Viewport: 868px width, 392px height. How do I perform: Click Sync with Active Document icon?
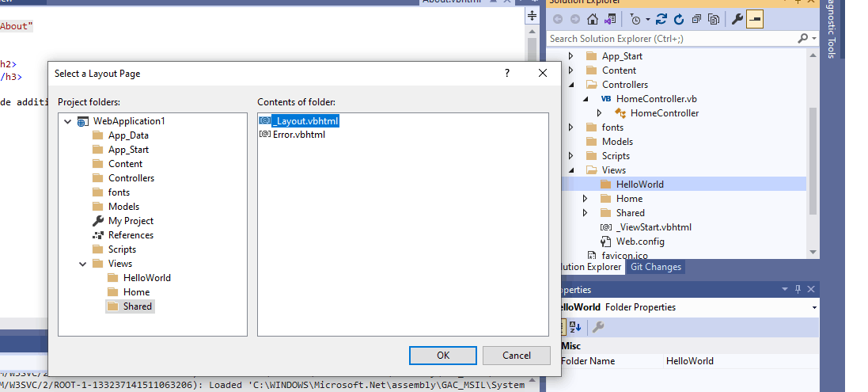pyautogui.click(x=661, y=19)
